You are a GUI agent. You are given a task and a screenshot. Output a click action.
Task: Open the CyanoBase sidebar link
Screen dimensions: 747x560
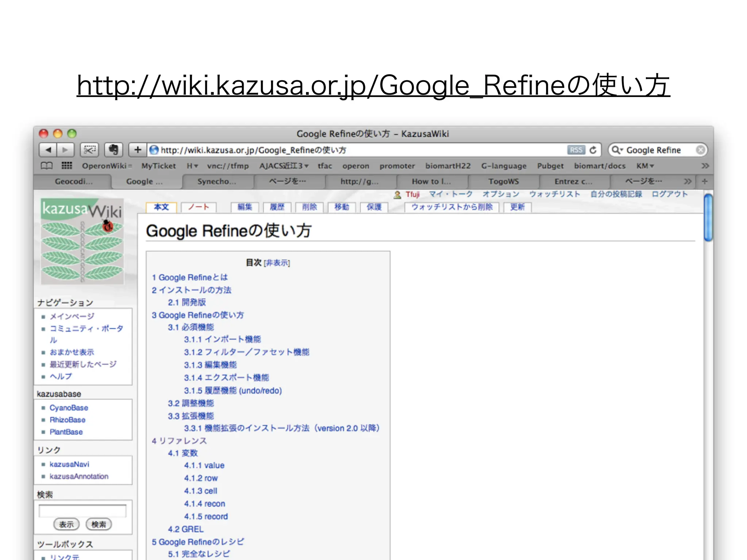coord(69,408)
